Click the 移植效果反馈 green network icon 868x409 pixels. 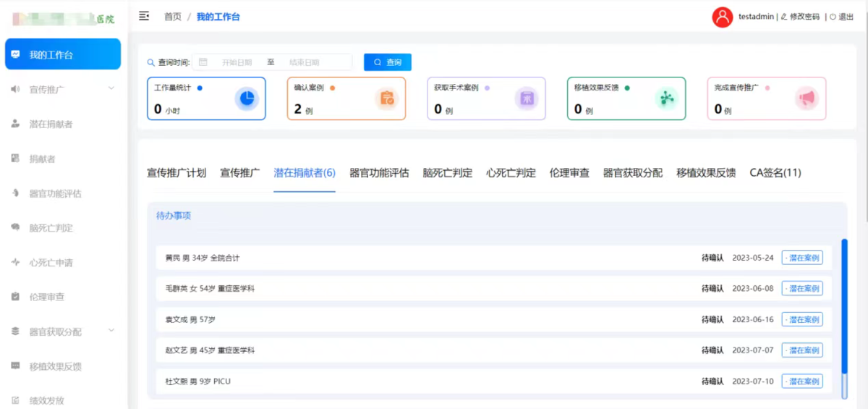(x=667, y=98)
